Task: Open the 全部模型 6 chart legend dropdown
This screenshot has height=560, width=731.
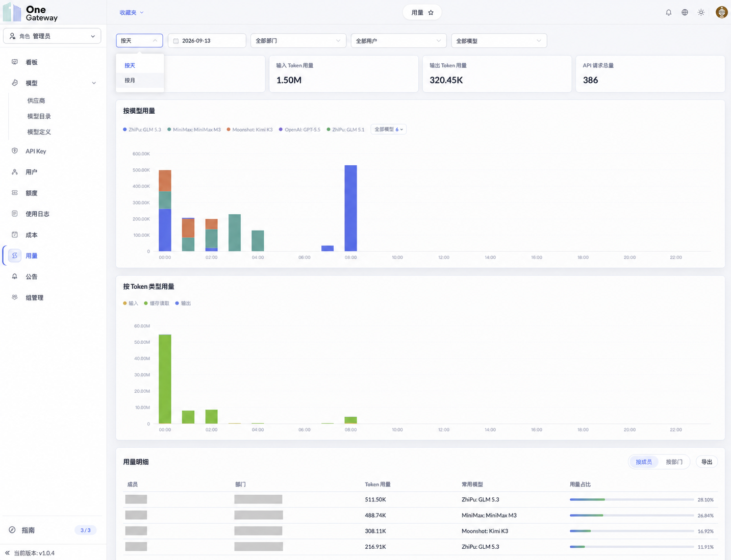Action: 389,130
